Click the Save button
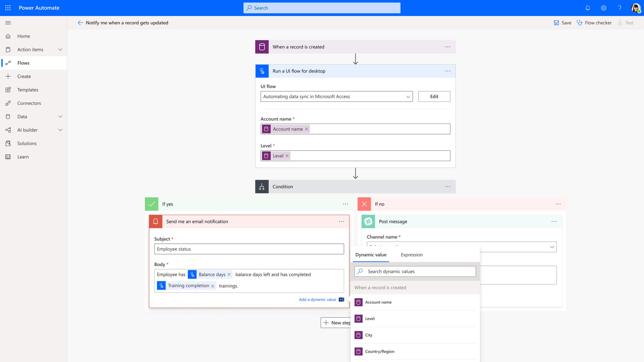Screen dimensions: 644x362 [562, 23]
